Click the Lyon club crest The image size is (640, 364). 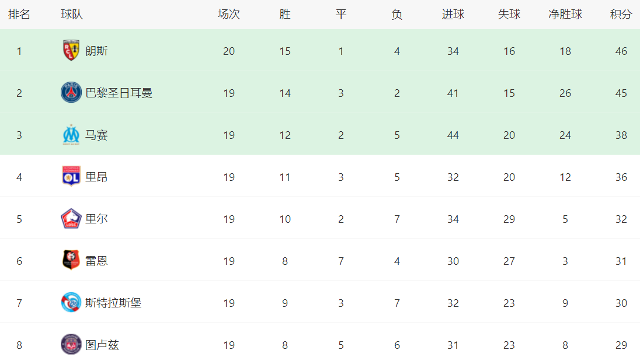point(71,177)
